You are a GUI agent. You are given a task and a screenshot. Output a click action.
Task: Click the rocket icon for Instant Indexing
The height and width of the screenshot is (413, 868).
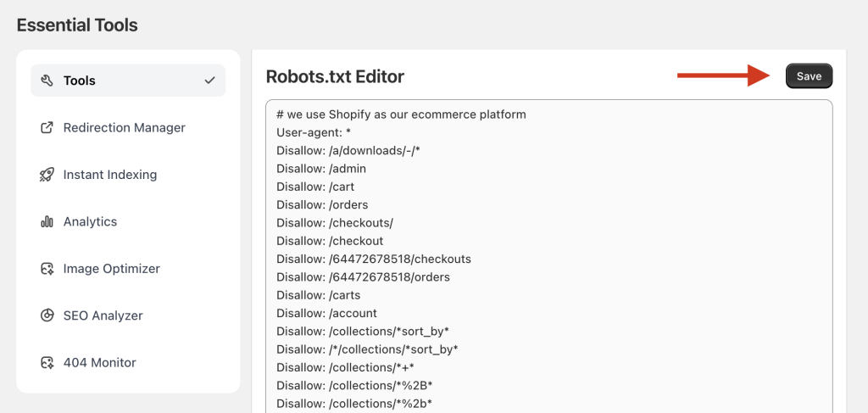[47, 175]
